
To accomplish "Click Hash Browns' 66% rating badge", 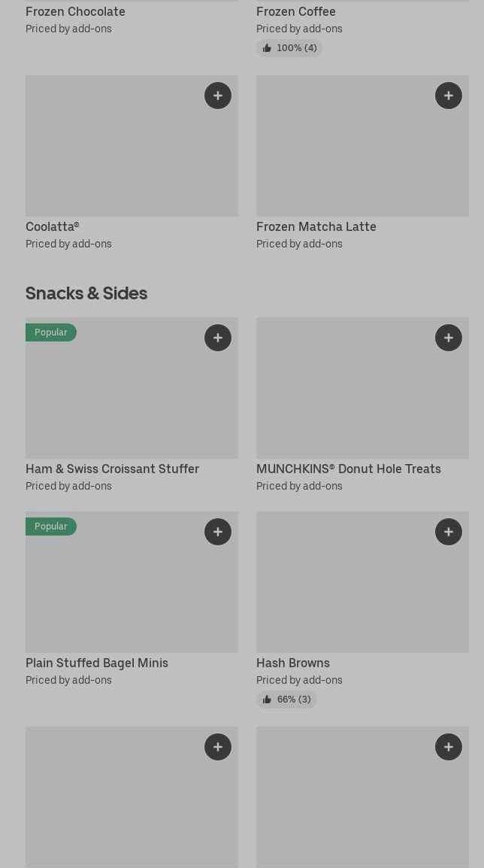I will coord(286,700).
